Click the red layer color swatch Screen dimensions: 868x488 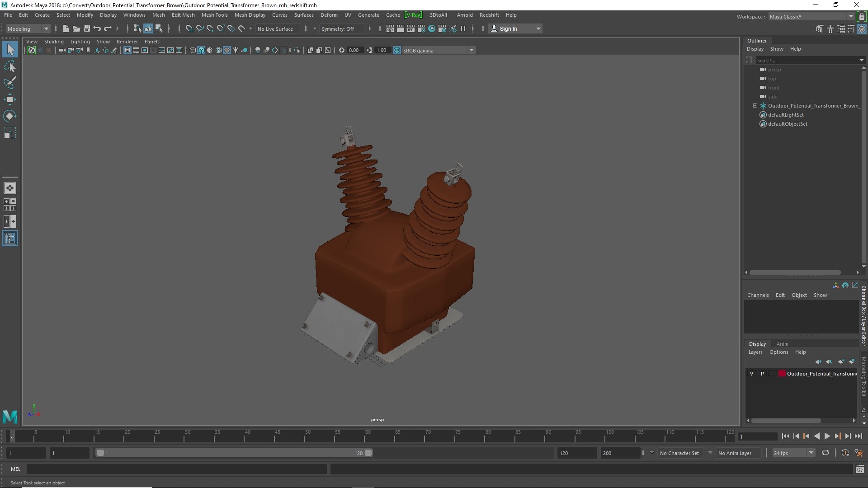click(782, 374)
